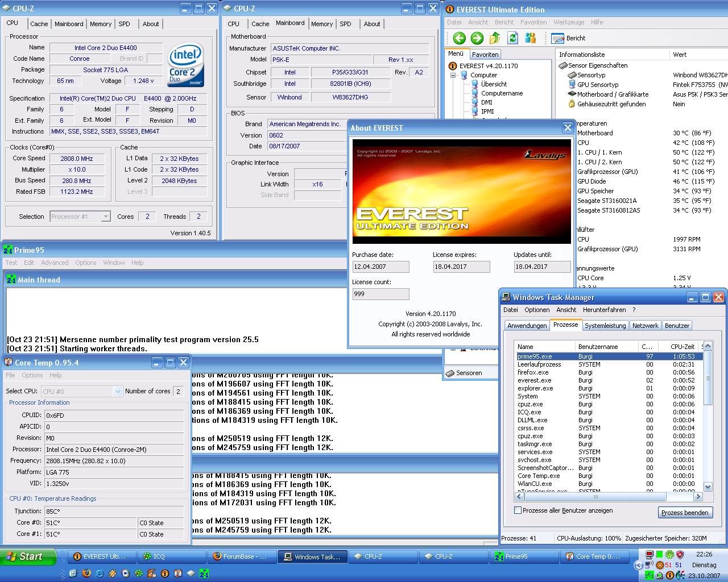Click Core Speed value 2808.0 MHz
Viewport: 728px width, 582px height.
tap(77, 159)
